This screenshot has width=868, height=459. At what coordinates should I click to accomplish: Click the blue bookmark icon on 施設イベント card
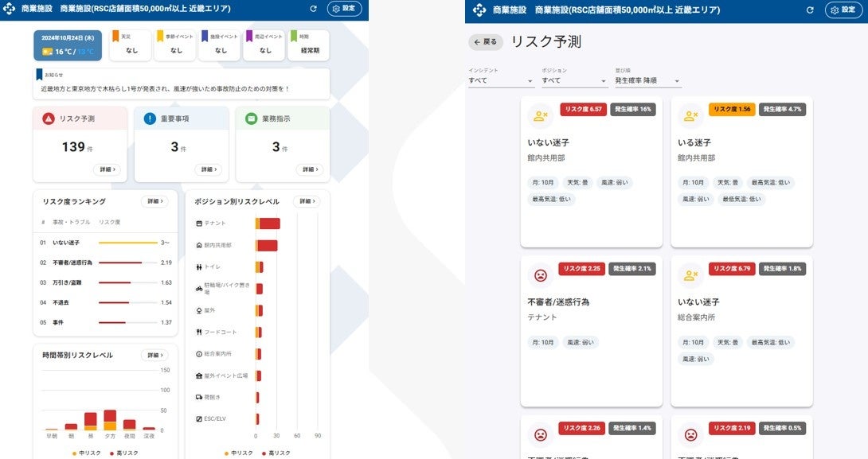click(205, 37)
